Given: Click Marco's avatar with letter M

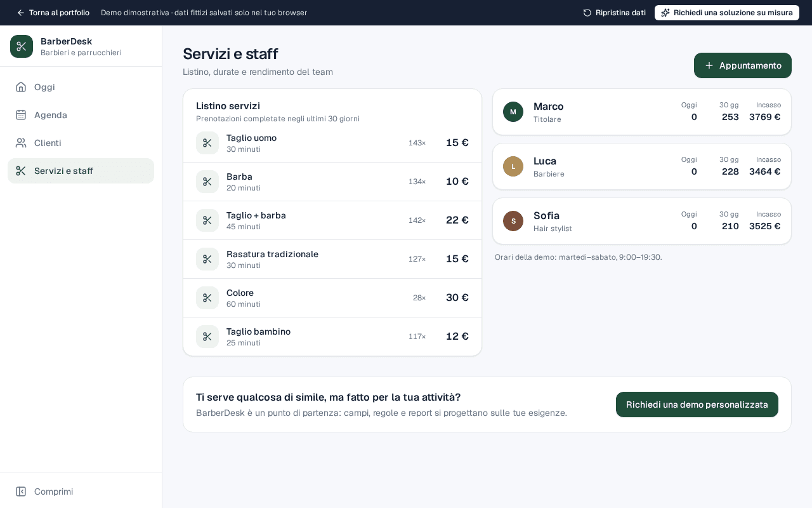Looking at the screenshot, I should (513, 112).
